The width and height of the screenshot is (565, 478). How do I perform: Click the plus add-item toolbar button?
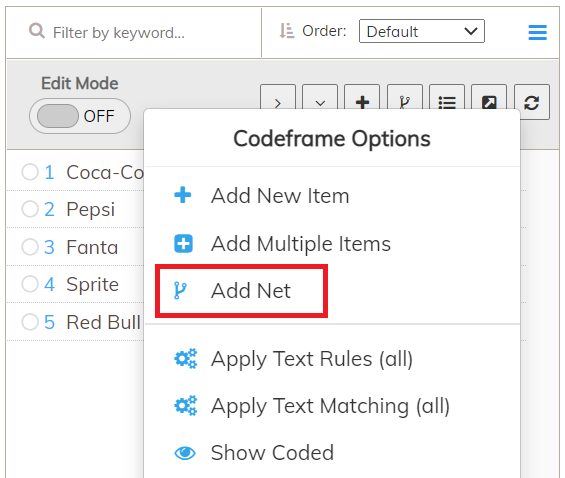[362, 102]
